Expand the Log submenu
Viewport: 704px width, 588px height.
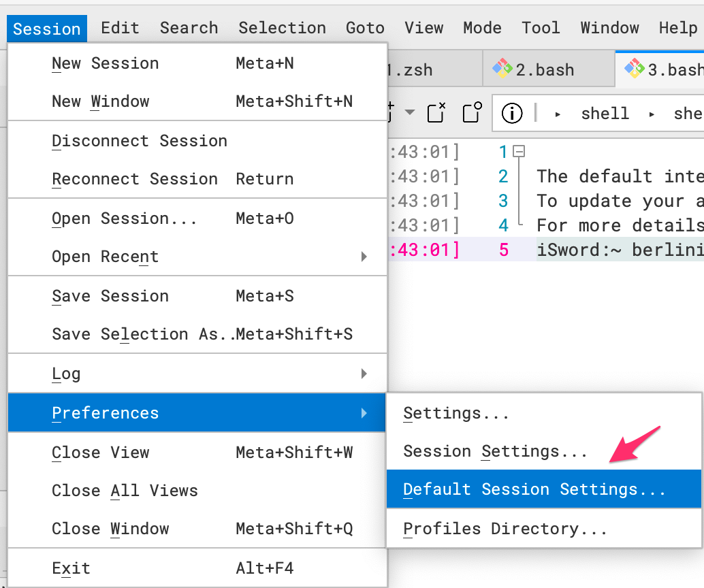pos(364,374)
